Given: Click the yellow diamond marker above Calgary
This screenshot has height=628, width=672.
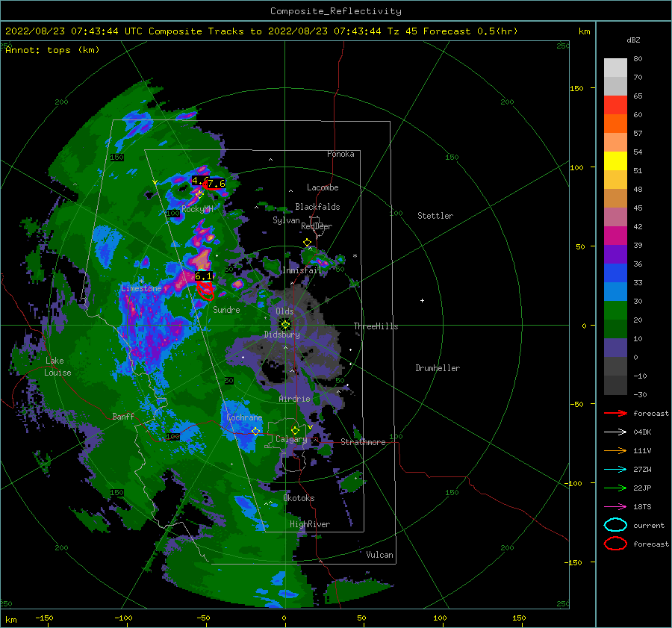Looking at the screenshot, I should pos(295,430).
